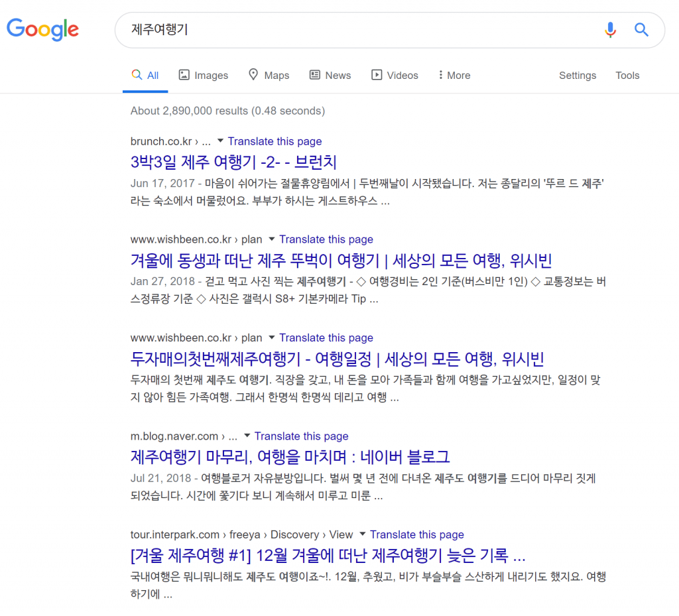Screen dimensions: 679x616
Task: Click the magnifying glass search button
Action: tap(641, 30)
